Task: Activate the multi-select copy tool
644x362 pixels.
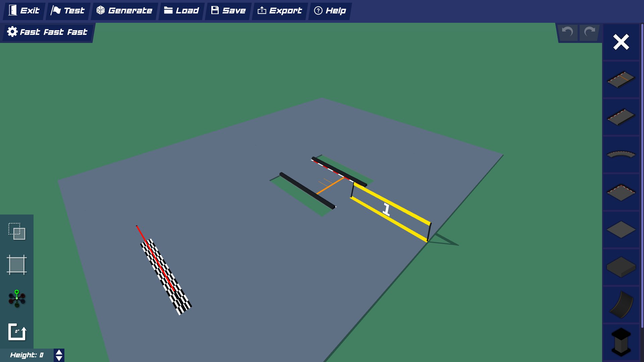Action: pyautogui.click(x=17, y=231)
